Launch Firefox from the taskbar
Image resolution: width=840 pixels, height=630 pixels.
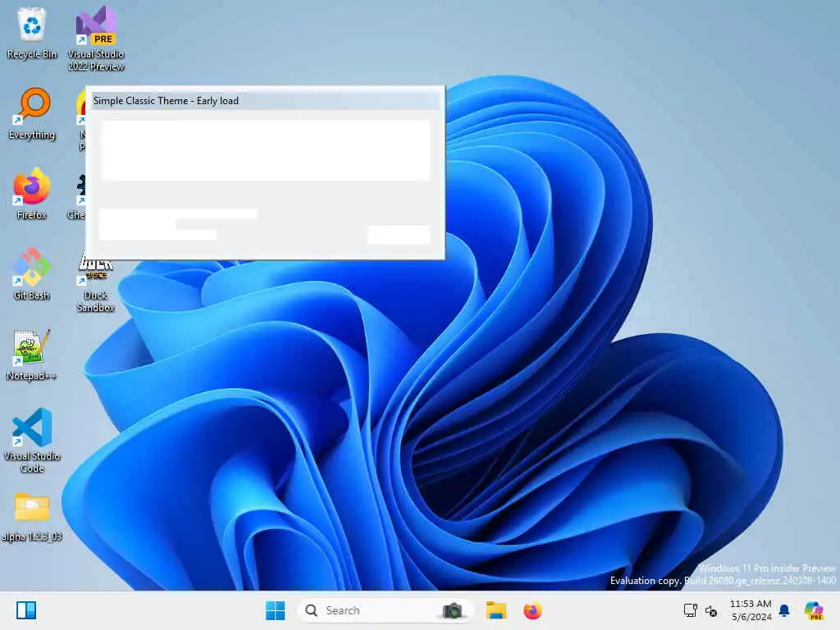click(532, 610)
